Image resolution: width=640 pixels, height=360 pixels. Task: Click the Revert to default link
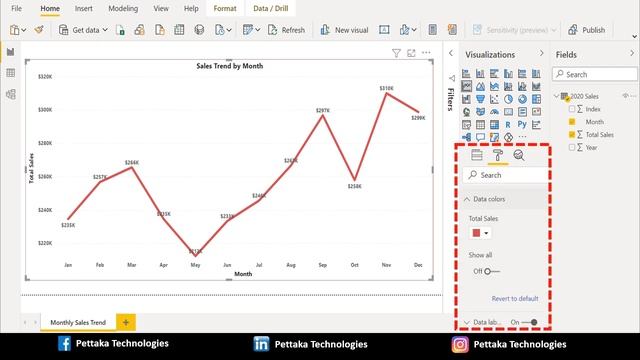click(x=515, y=298)
